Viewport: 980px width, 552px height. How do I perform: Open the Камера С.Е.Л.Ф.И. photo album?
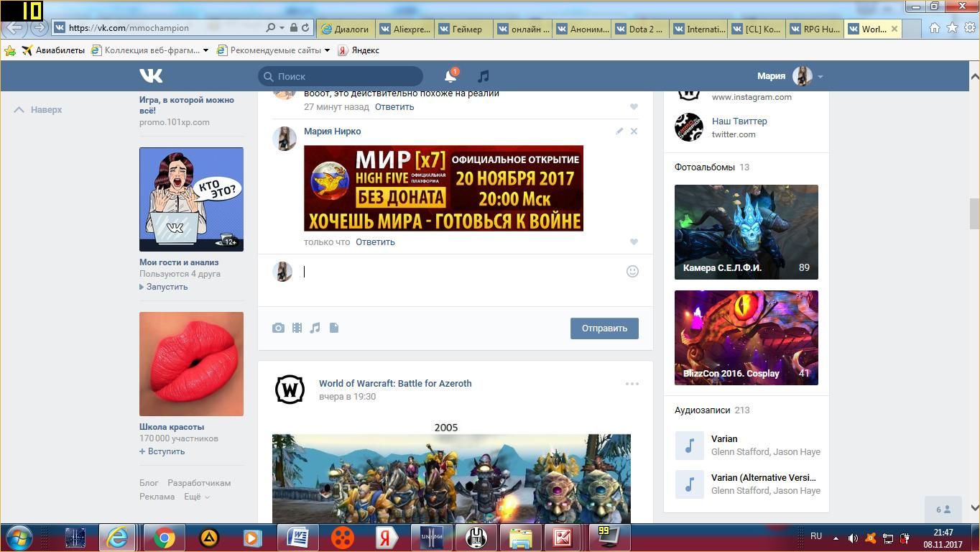point(746,232)
